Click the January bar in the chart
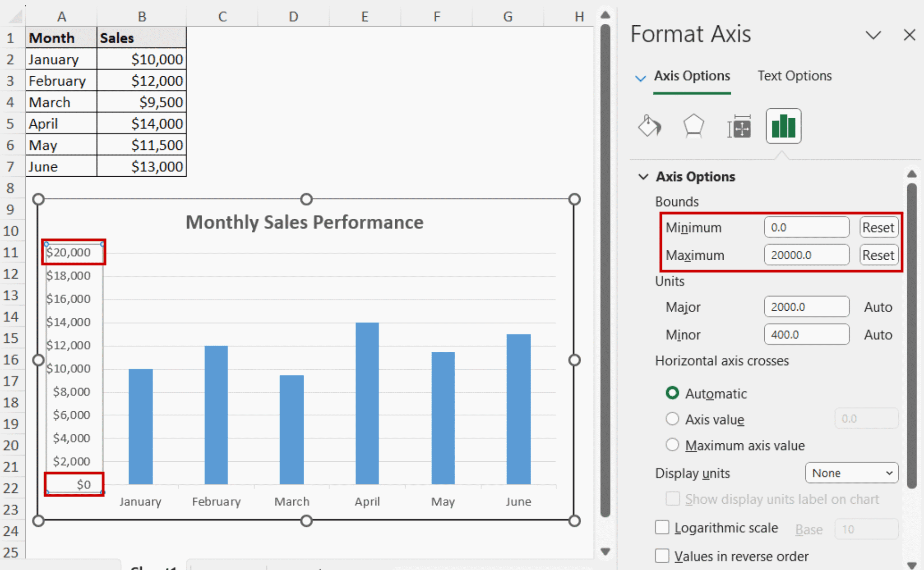Screen dimensions: 924x570 [x=140, y=427]
